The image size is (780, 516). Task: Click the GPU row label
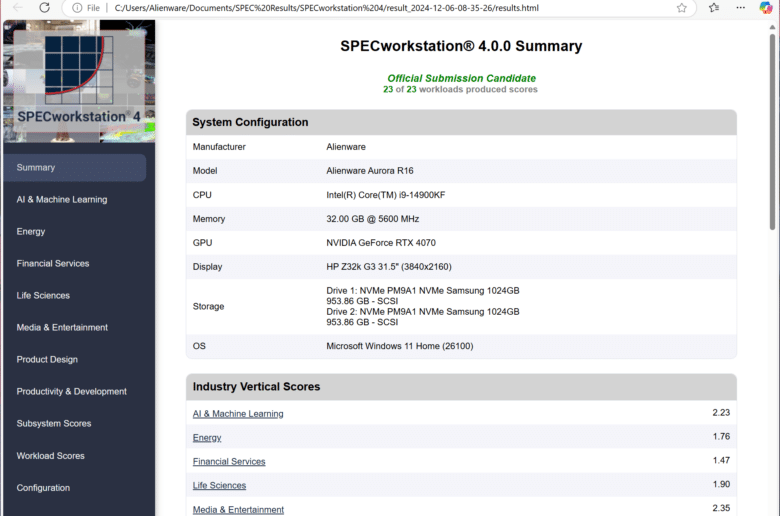(x=202, y=243)
